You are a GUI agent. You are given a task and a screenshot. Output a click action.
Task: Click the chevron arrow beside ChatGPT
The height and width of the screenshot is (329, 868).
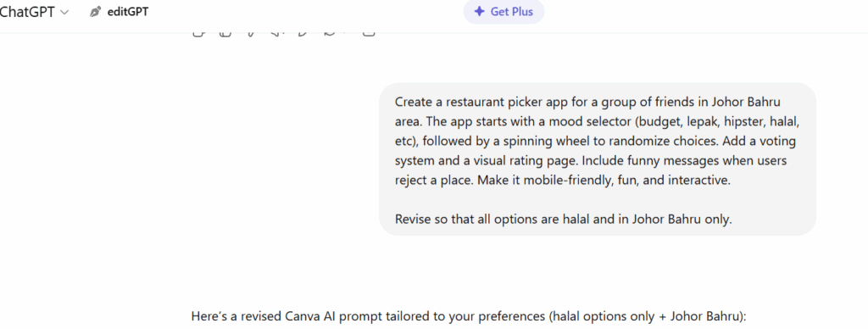click(64, 12)
